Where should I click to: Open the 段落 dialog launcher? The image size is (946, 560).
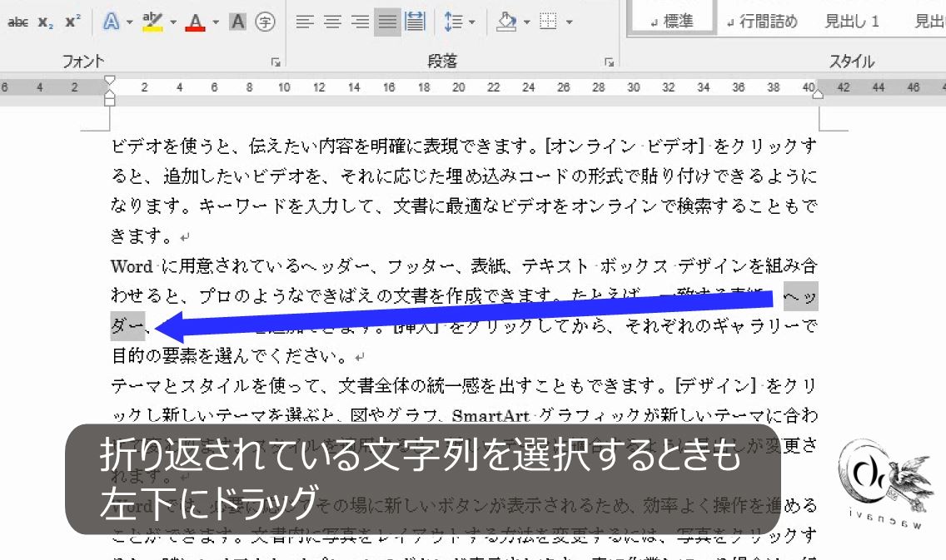coord(610,62)
